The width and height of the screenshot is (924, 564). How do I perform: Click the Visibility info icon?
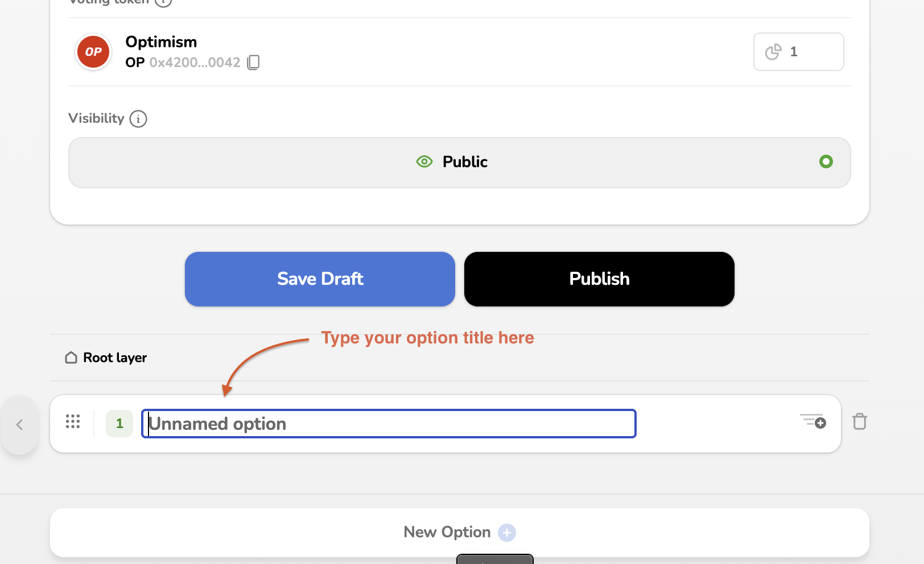[138, 119]
